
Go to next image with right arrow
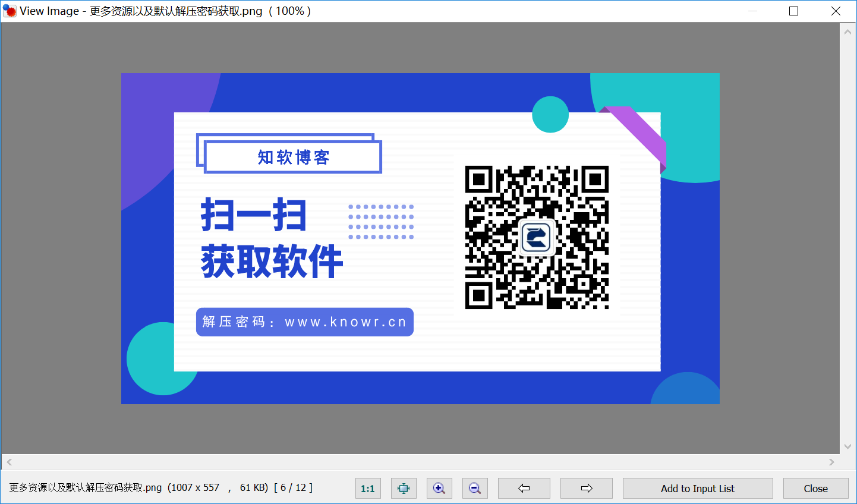(587, 488)
